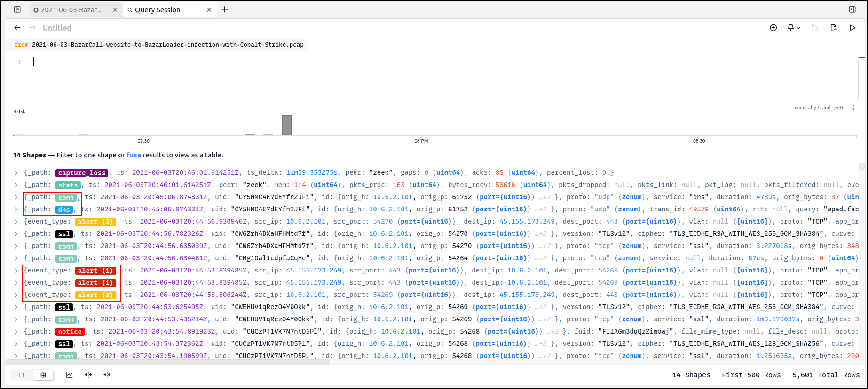Click the export results icon
Screen dimensions: 868x389
(x=834, y=28)
